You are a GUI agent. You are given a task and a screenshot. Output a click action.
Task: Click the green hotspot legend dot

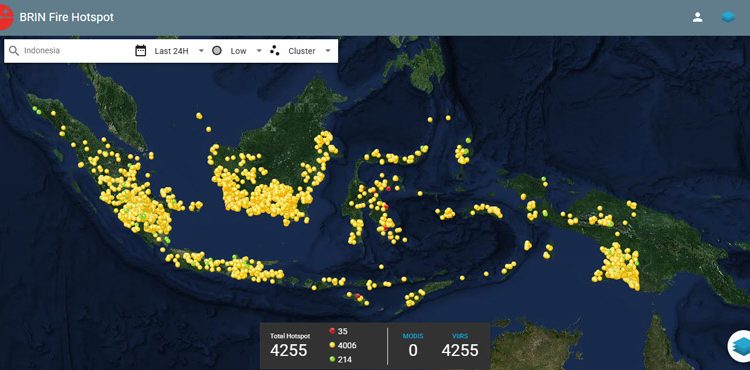[x=331, y=359]
